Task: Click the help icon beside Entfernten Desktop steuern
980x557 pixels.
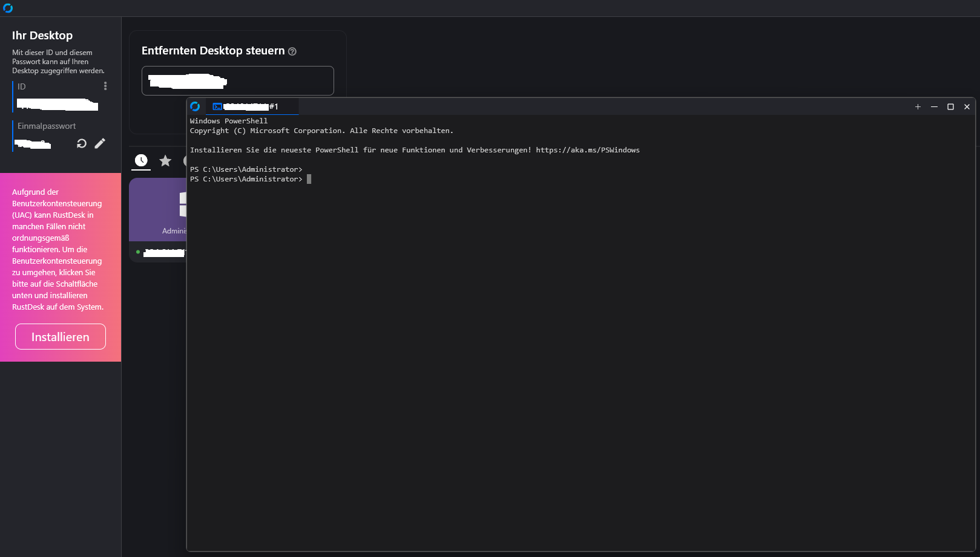Action: (x=292, y=51)
